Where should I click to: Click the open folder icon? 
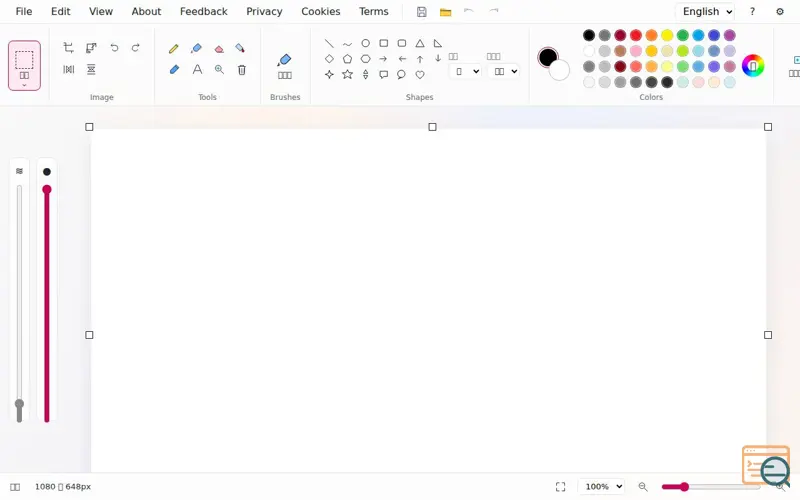[x=445, y=12]
